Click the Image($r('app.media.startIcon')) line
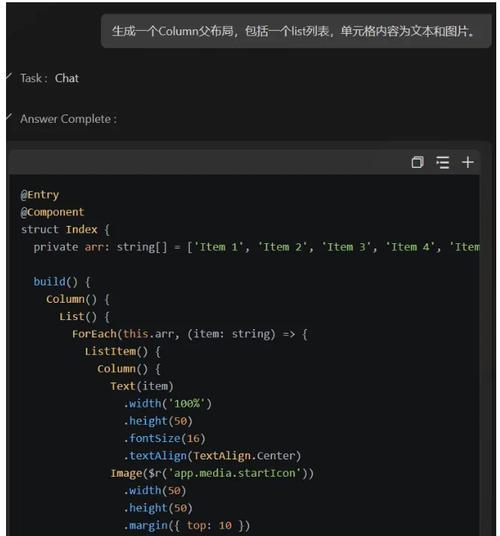 (x=212, y=473)
